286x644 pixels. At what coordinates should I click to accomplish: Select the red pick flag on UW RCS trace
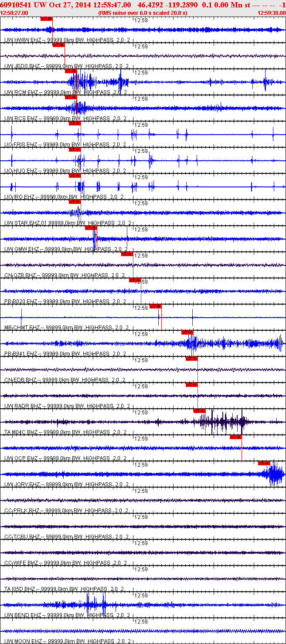tap(71, 97)
